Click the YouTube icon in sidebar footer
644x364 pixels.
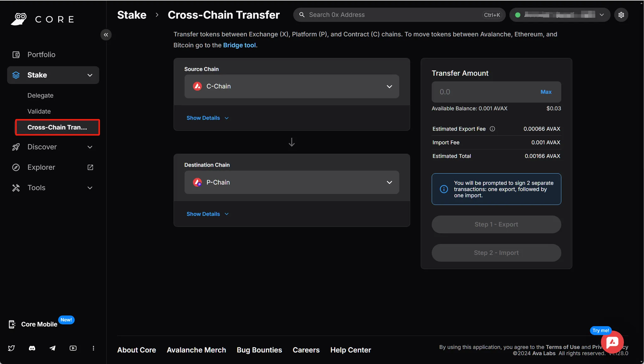coord(73,348)
